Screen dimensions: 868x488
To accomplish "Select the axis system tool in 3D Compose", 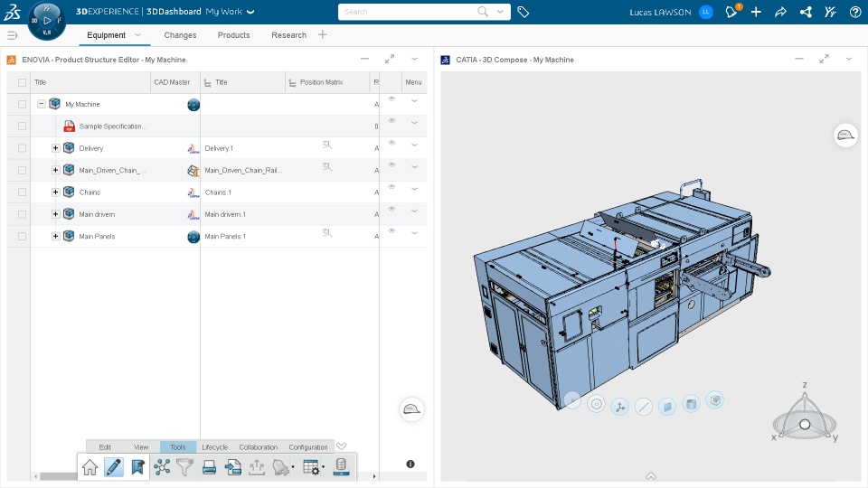I will (620, 408).
